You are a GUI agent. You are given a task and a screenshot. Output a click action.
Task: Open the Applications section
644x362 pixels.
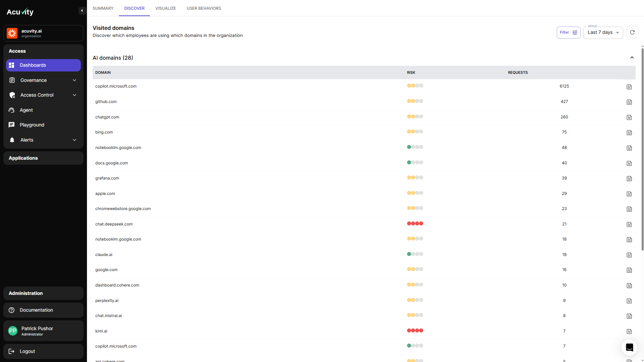click(x=43, y=158)
